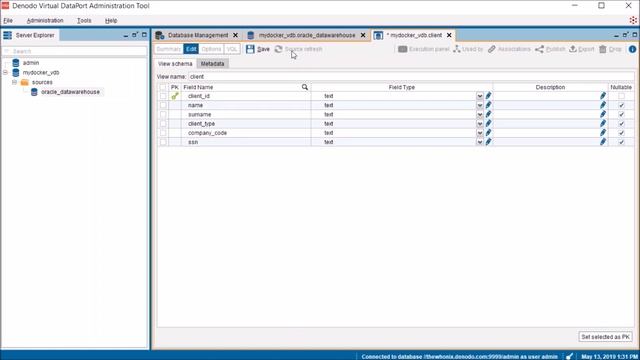
Task: Open Associations for the view
Action: pos(509,49)
